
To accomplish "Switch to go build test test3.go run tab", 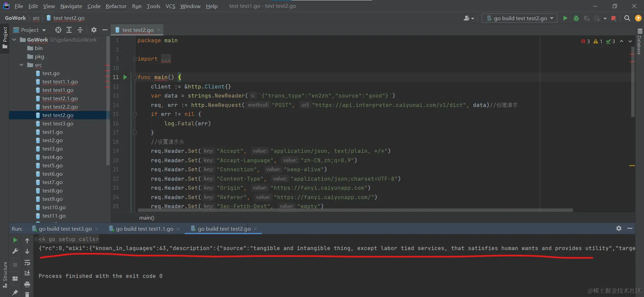I will click(x=65, y=229).
